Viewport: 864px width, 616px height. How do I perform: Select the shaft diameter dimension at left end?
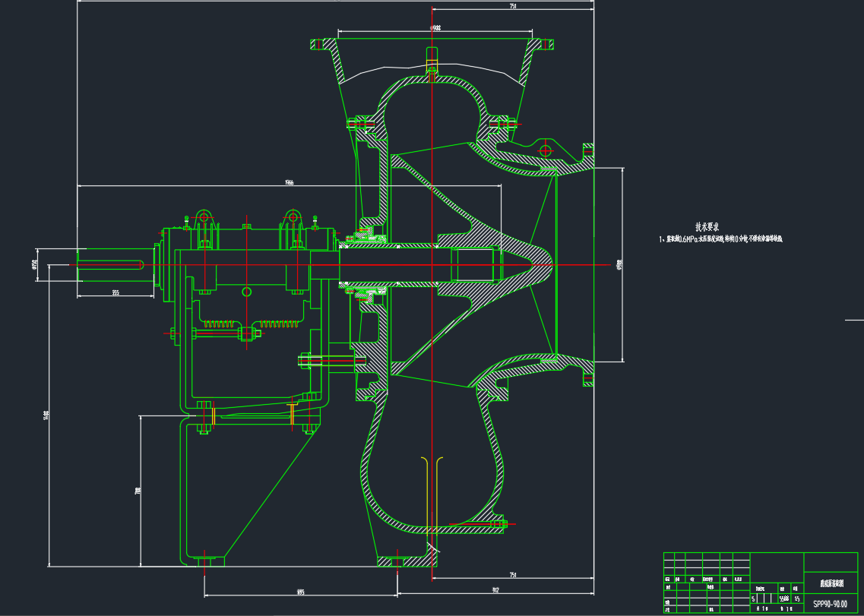point(34,264)
